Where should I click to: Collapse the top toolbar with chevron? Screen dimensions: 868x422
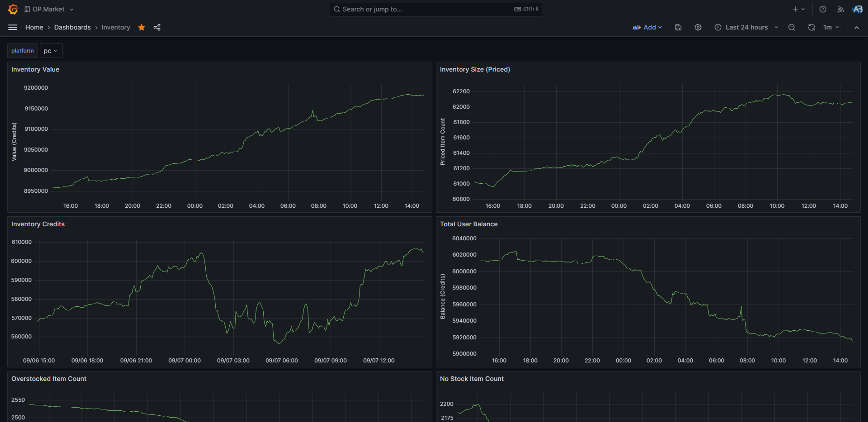(856, 27)
